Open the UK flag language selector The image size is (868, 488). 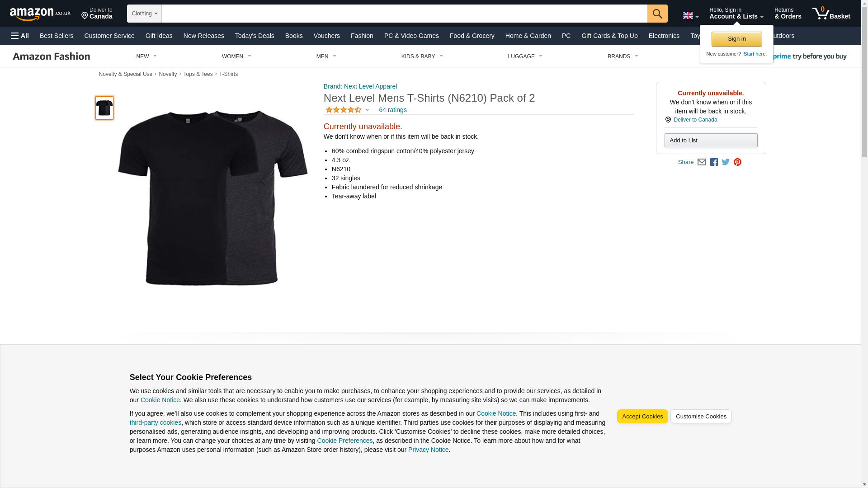click(x=690, y=16)
